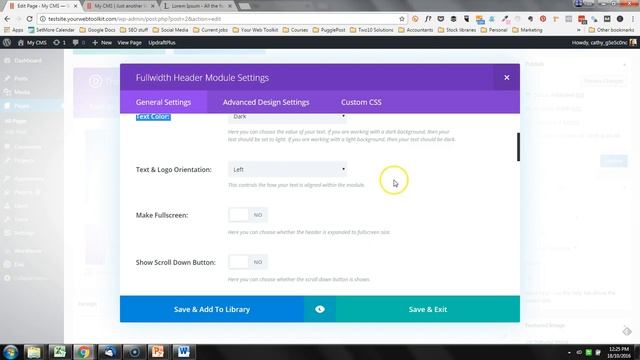Close the Fullwidth Header Module Settings dialog
This screenshot has width=640, height=360.
click(507, 78)
